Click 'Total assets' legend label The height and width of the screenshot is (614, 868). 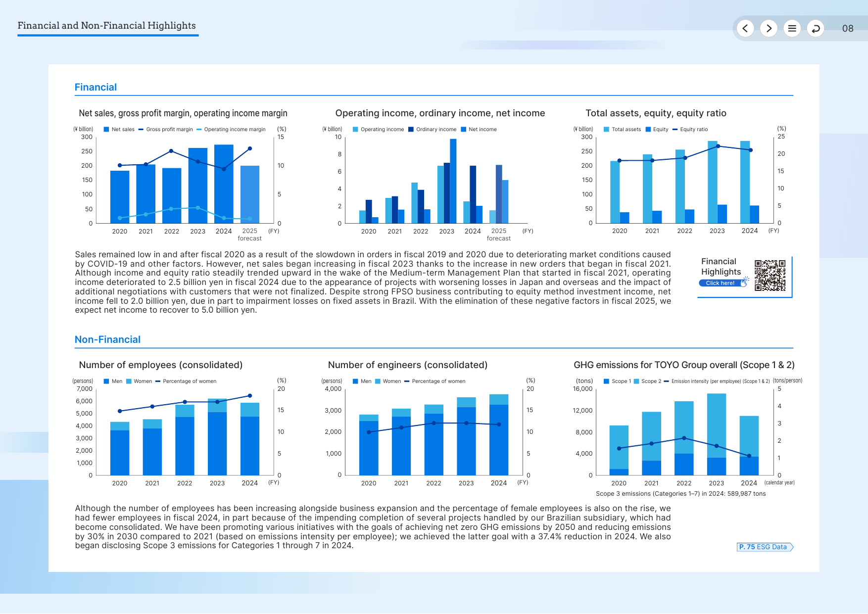coord(626,130)
